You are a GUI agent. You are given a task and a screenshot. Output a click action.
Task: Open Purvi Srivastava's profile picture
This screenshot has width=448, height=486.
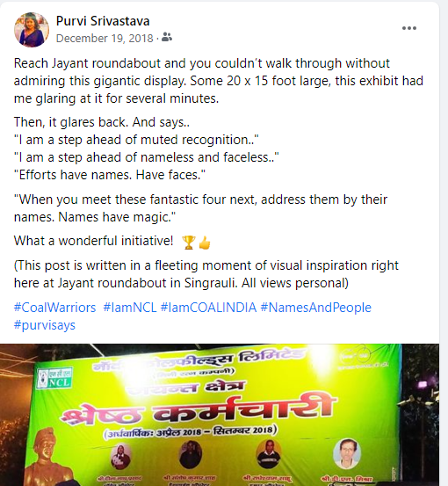click(32, 30)
